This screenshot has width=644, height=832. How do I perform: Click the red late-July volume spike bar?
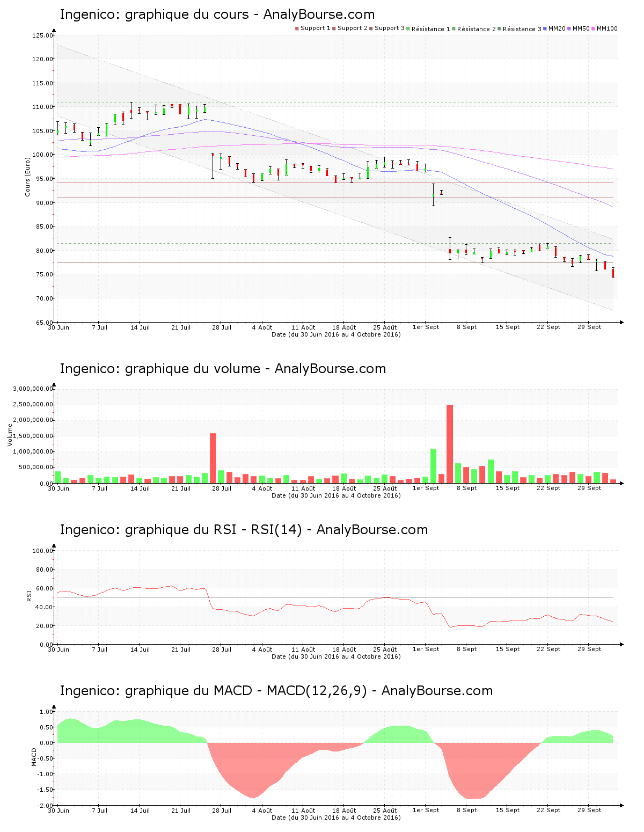[213, 458]
